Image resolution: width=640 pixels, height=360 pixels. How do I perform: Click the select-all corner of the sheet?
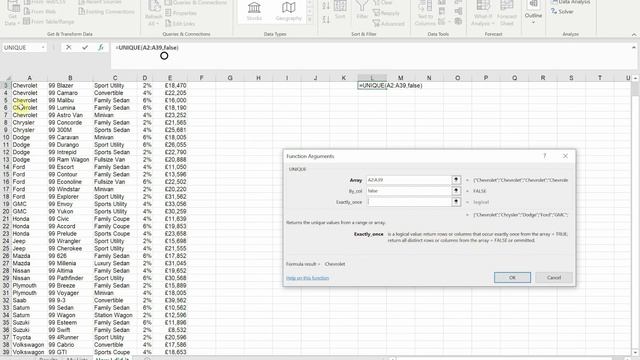tap(7, 78)
